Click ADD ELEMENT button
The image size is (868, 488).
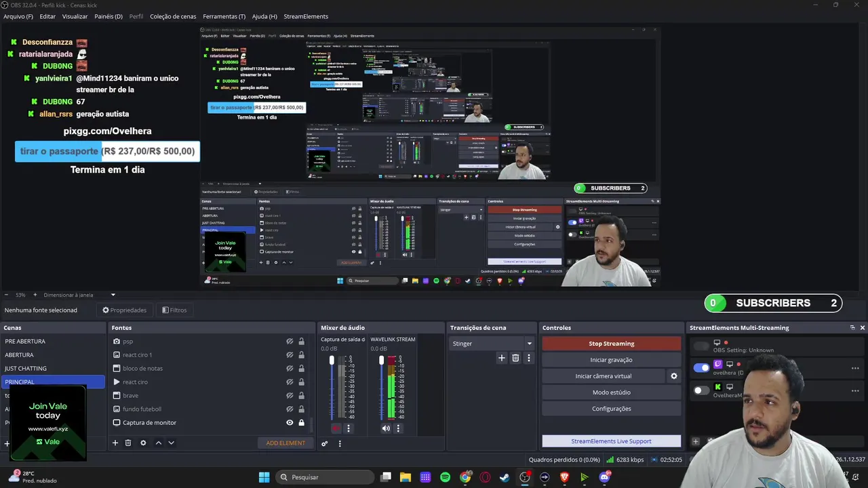[x=285, y=443]
